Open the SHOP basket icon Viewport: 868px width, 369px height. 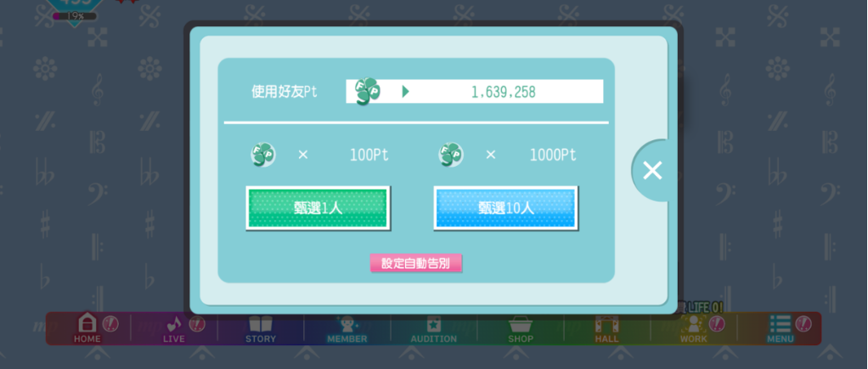(x=521, y=328)
